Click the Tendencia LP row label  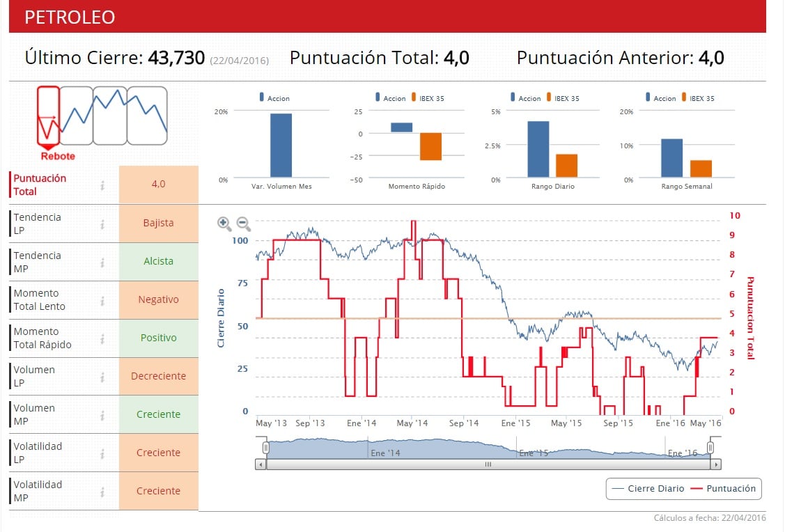click(37, 224)
